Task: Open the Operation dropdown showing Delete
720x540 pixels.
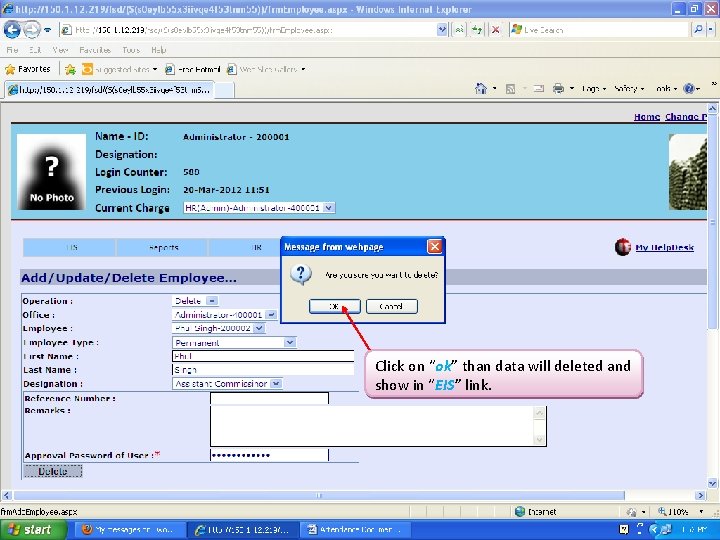Action: click(195, 301)
